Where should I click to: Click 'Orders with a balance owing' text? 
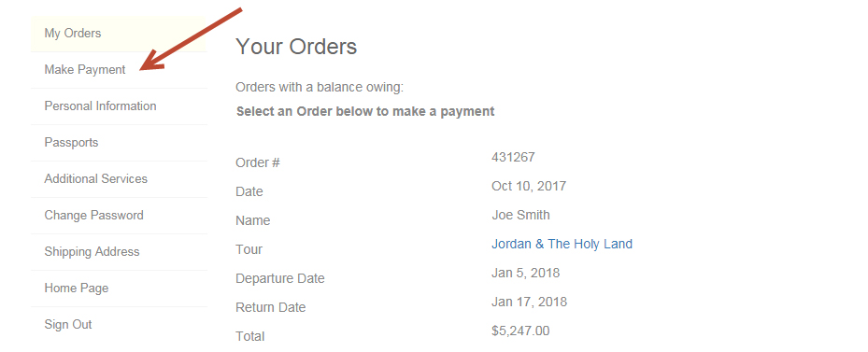tap(320, 88)
